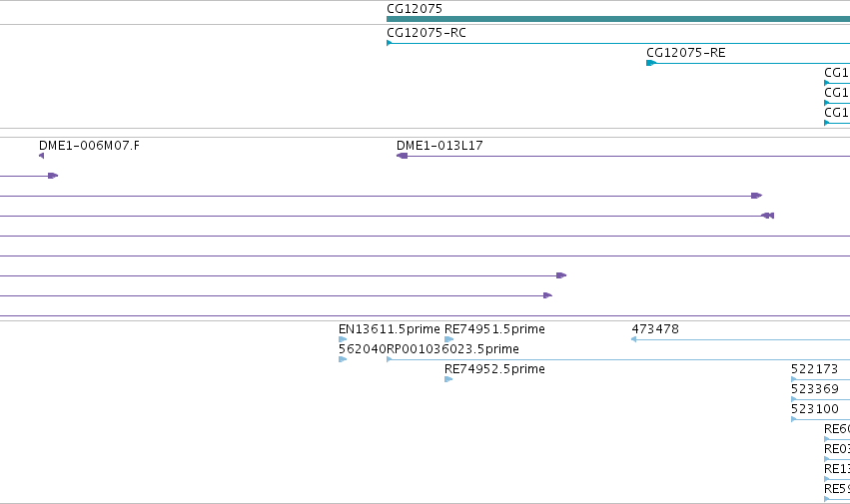Screen dimensions: 850x504
Task: Select the CG12075-RC transcript label
Action: [x=426, y=33]
